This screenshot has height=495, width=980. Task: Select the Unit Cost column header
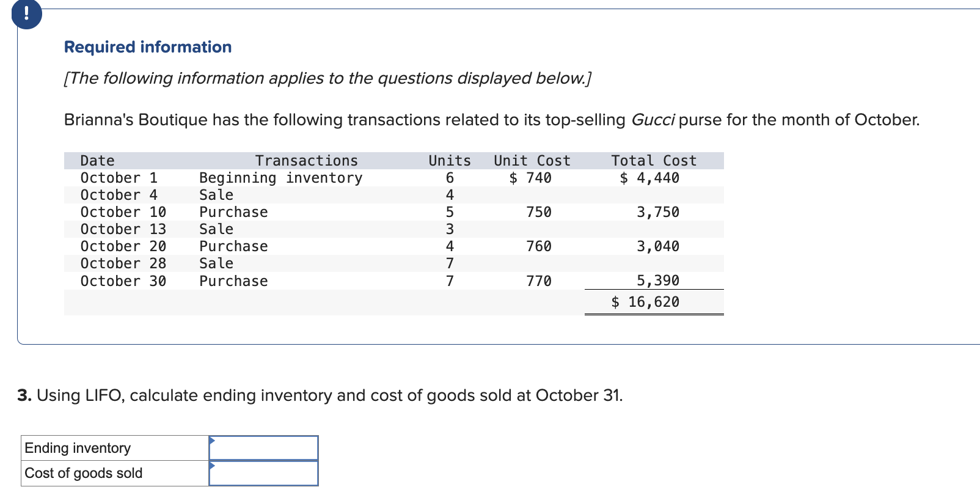pos(532,161)
